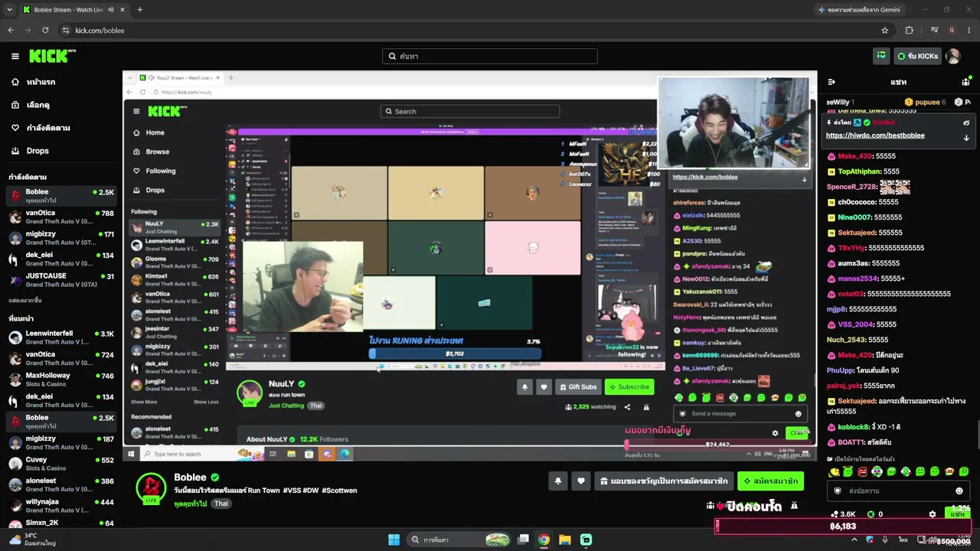Open willynajaa channel in the sidebar
Image resolution: width=980 pixels, height=551 pixels.
(x=61, y=506)
